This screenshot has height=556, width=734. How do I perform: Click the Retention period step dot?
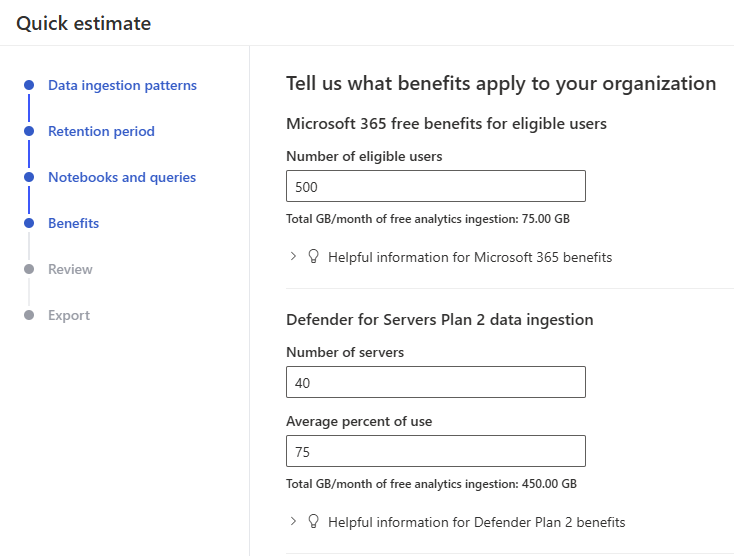click(x=29, y=131)
